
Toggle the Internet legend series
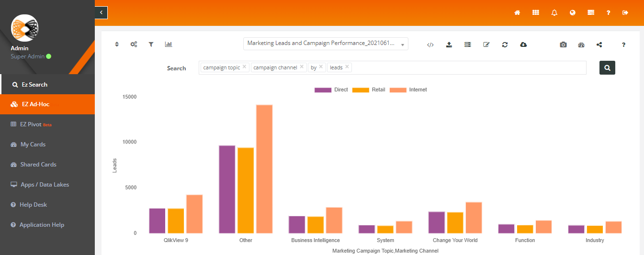click(x=408, y=90)
